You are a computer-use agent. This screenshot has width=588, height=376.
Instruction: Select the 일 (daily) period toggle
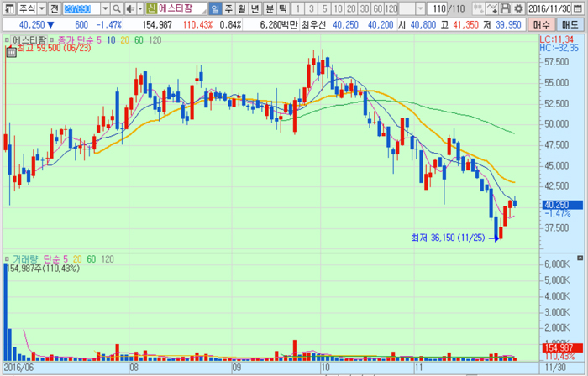point(216,8)
